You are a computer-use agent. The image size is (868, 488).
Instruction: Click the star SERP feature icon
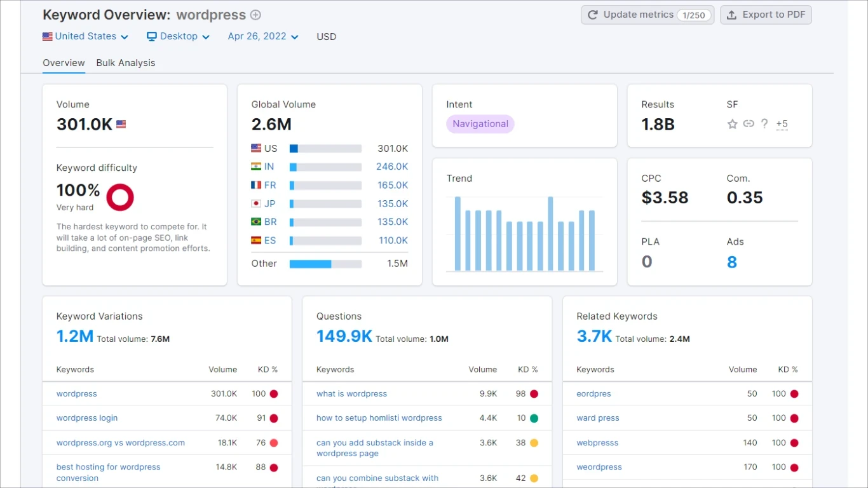[732, 124]
